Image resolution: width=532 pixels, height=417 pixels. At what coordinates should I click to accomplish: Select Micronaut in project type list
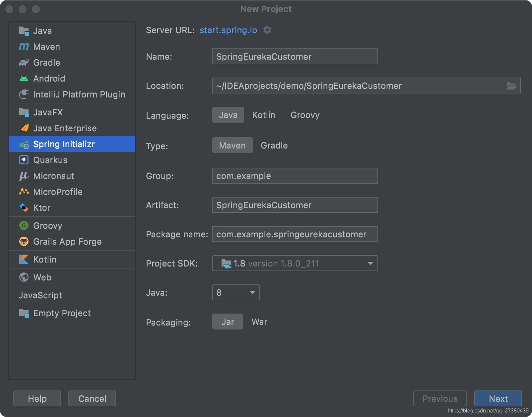pyautogui.click(x=72, y=176)
